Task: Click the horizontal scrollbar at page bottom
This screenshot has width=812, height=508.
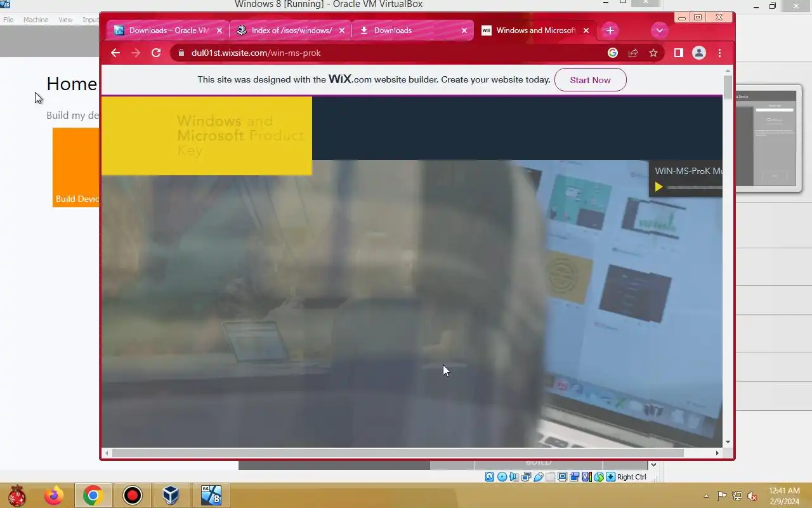Action: point(398,453)
